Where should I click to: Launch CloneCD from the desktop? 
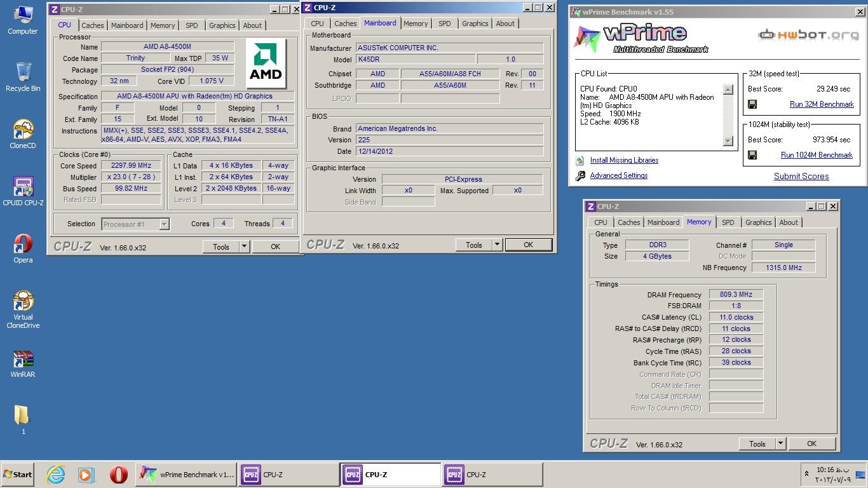23,135
